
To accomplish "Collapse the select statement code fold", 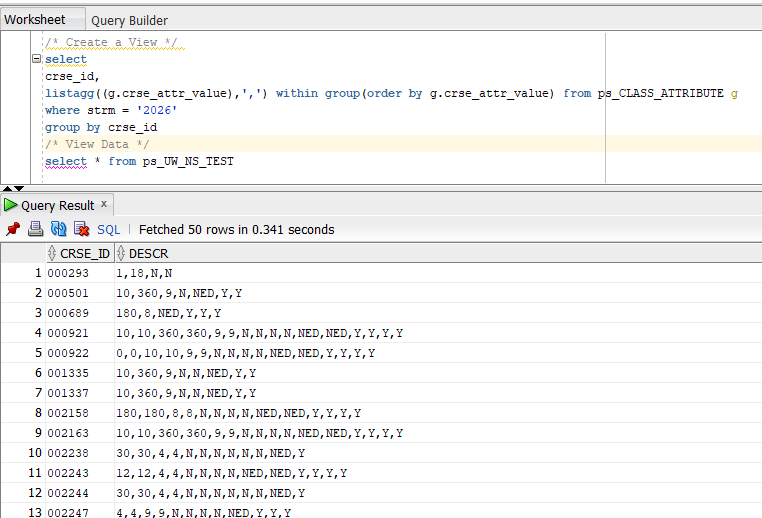I will pos(36,58).
